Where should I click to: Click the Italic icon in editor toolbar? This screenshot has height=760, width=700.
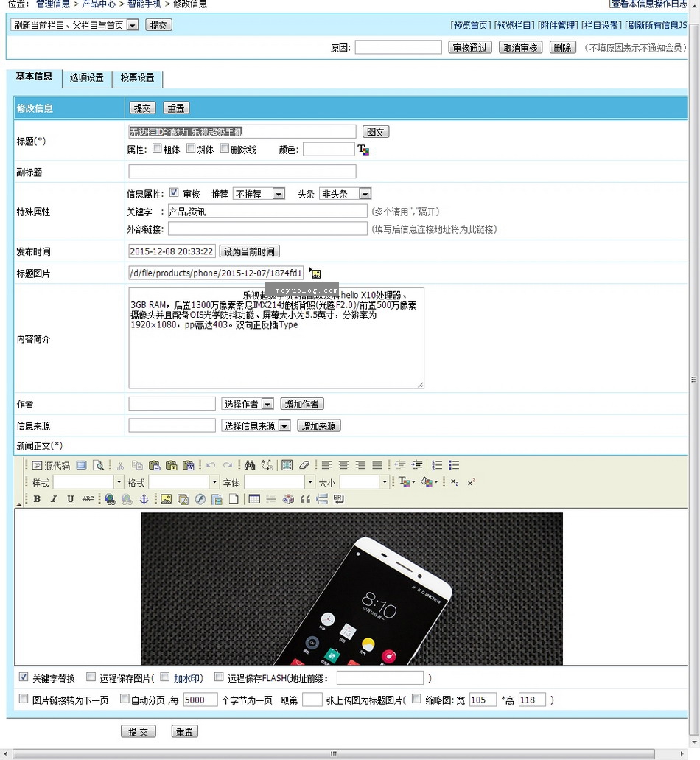pyautogui.click(x=54, y=499)
